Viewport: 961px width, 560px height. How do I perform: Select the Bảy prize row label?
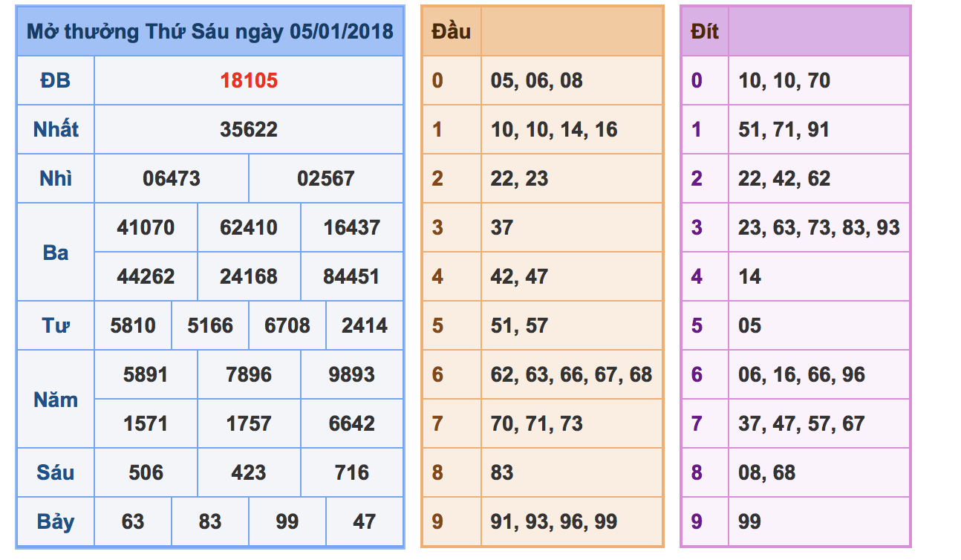click(56, 521)
